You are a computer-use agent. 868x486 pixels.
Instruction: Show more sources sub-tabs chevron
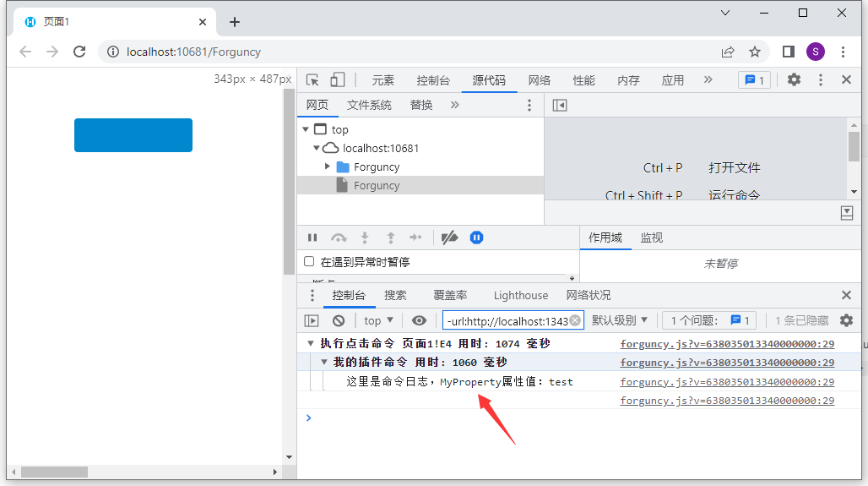click(454, 105)
